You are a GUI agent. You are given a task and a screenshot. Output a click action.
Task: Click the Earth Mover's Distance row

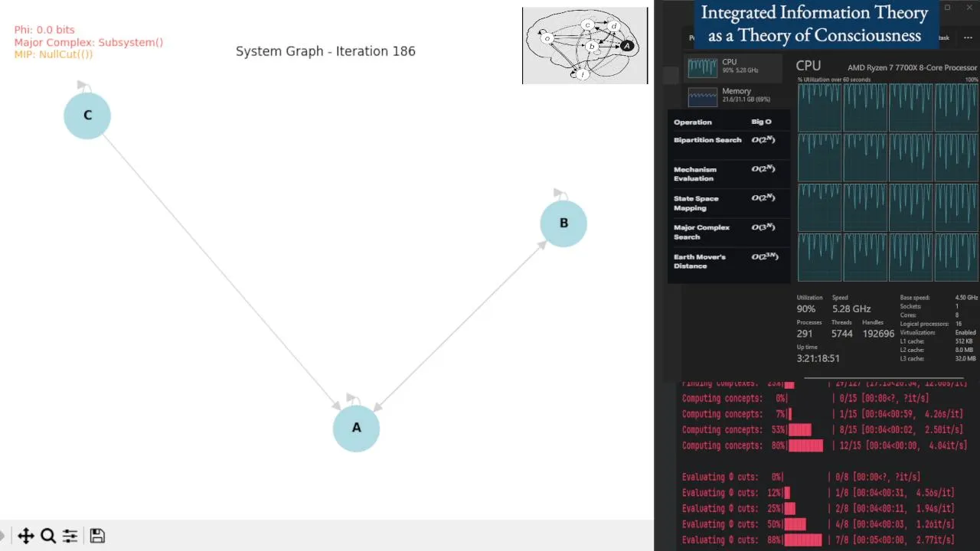(727, 261)
